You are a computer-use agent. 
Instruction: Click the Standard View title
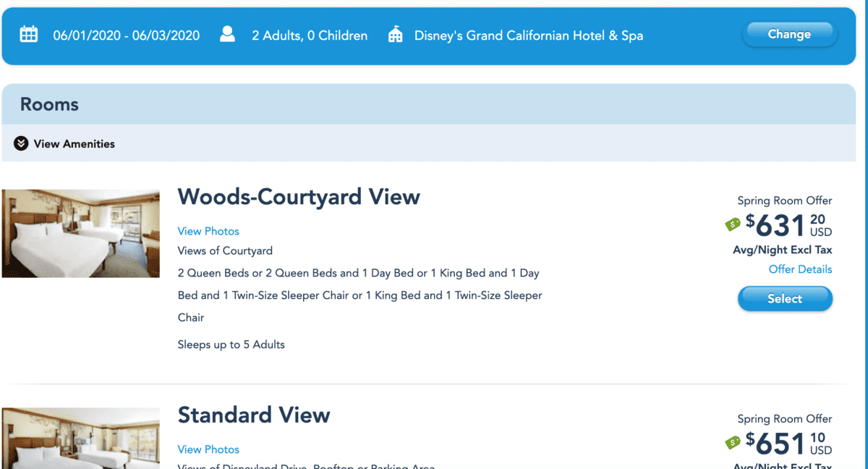pyautogui.click(x=254, y=415)
